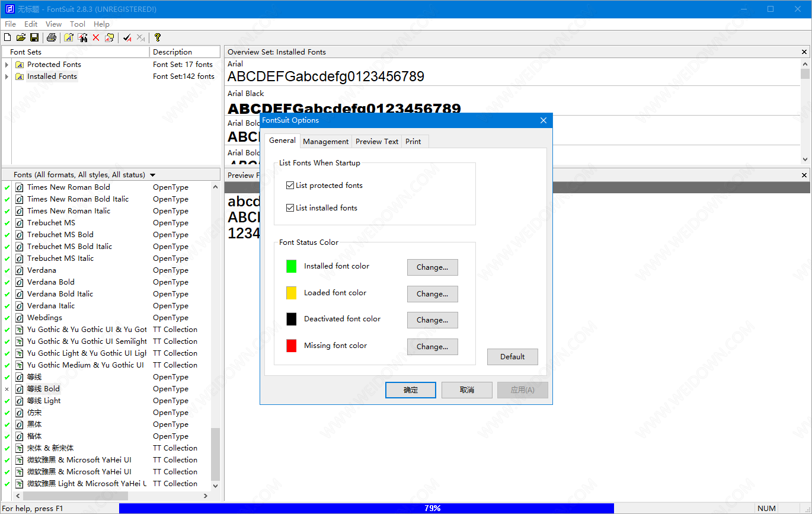The width and height of the screenshot is (812, 514).
Task: Click the font list scroll down arrow
Action: tap(215, 486)
